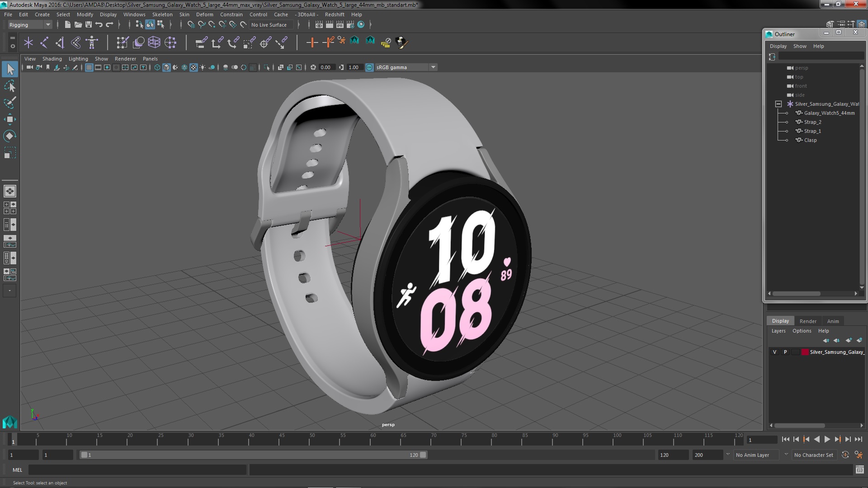This screenshot has height=488, width=868.
Task: Click the Create Cluster shelf icon
Action: pos(170,42)
